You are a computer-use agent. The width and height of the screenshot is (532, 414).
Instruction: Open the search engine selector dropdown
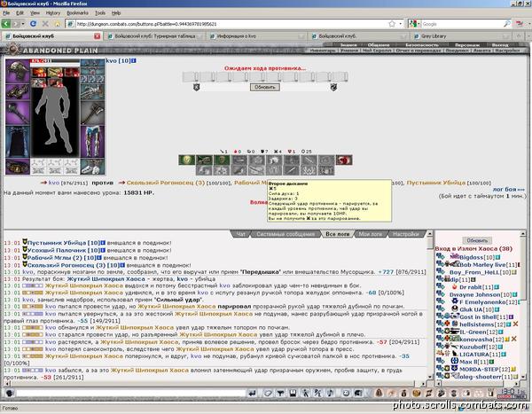413,24
